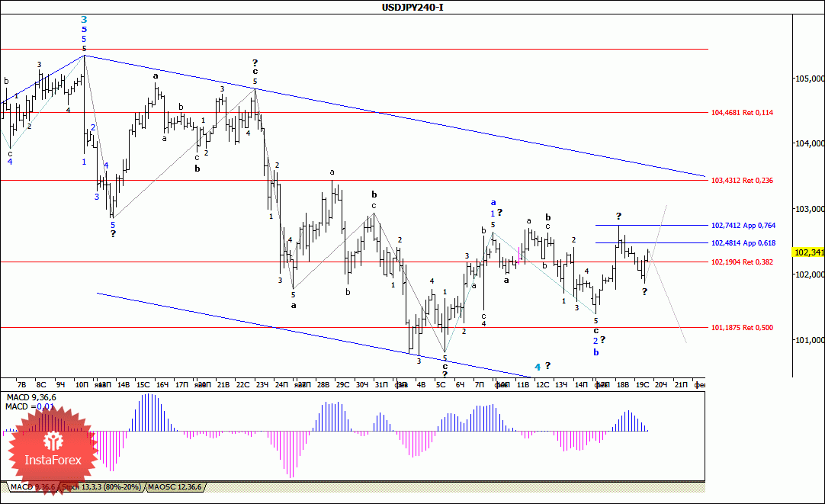825x504 pixels.
Task: Click the "MACD 9,36,6" indicator panel label
Action: [x=30, y=398]
